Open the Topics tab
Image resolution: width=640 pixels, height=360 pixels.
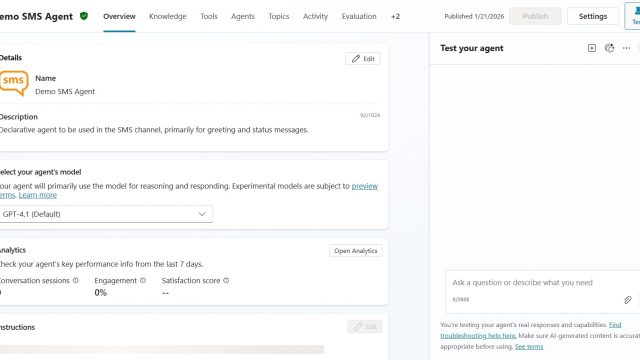point(279,16)
